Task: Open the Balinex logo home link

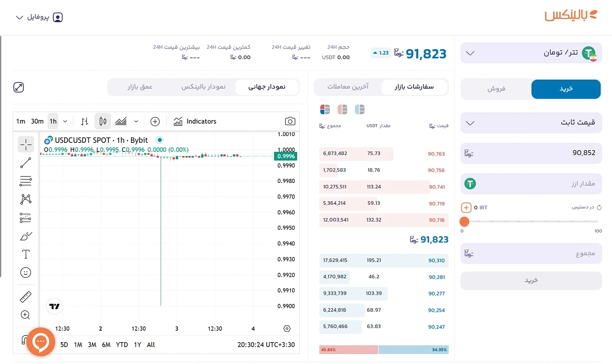Action: pyautogui.click(x=571, y=15)
